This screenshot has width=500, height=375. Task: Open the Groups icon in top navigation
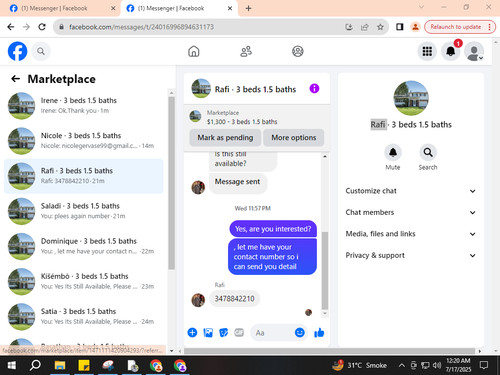coord(298,51)
